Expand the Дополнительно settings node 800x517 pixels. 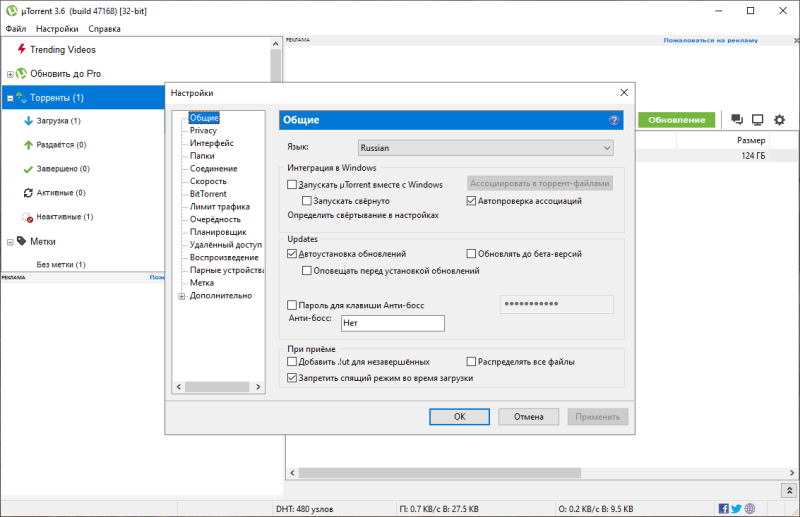[x=182, y=296]
